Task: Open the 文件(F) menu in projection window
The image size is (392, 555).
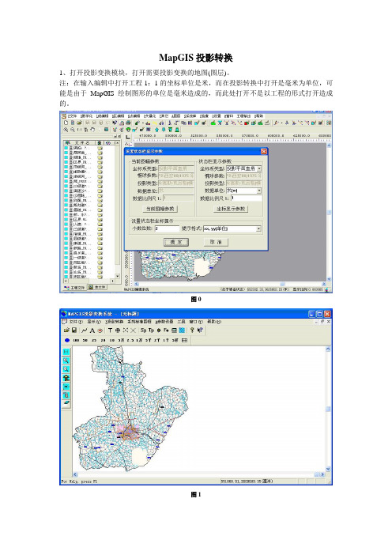Action: pyautogui.click(x=76, y=322)
